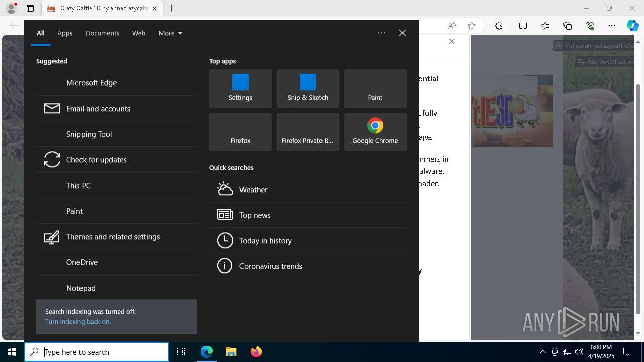Click the Type here to search box
This screenshot has width=644, height=362.
[97, 352]
